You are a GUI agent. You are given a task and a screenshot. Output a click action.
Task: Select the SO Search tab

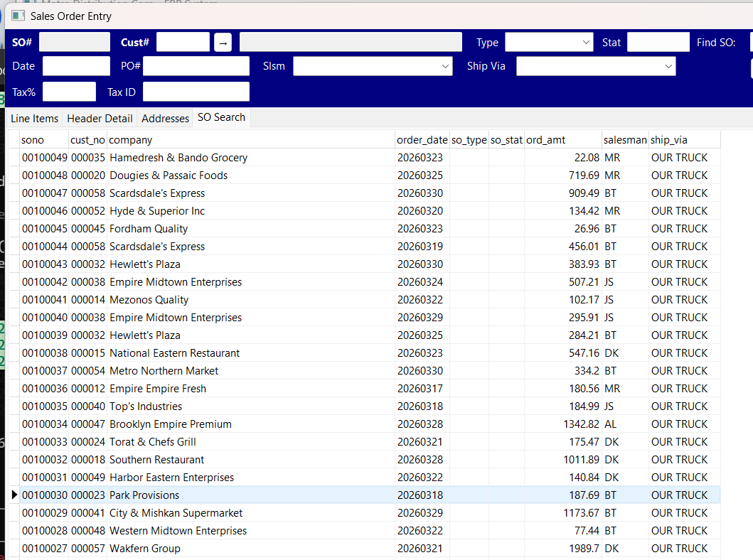[220, 117]
